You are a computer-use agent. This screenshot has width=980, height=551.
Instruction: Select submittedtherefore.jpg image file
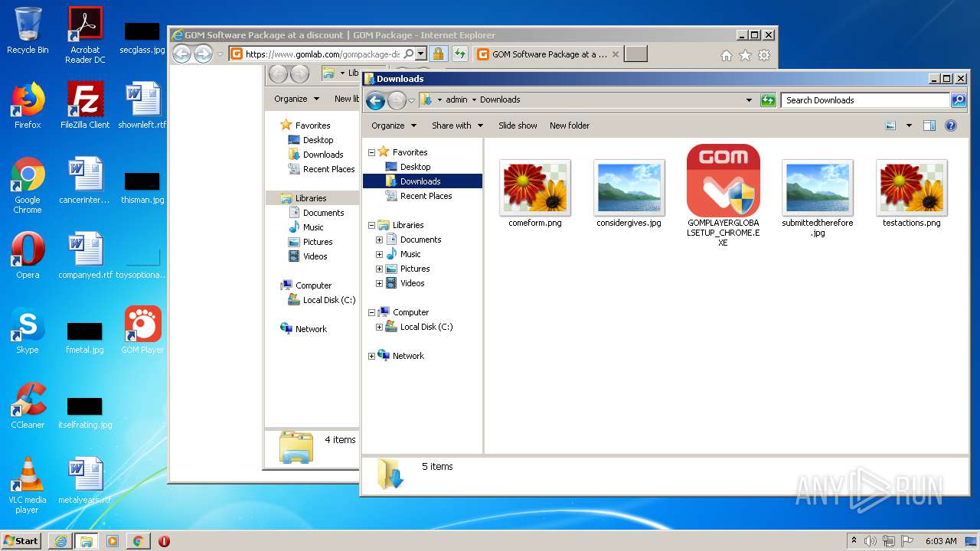(817, 198)
